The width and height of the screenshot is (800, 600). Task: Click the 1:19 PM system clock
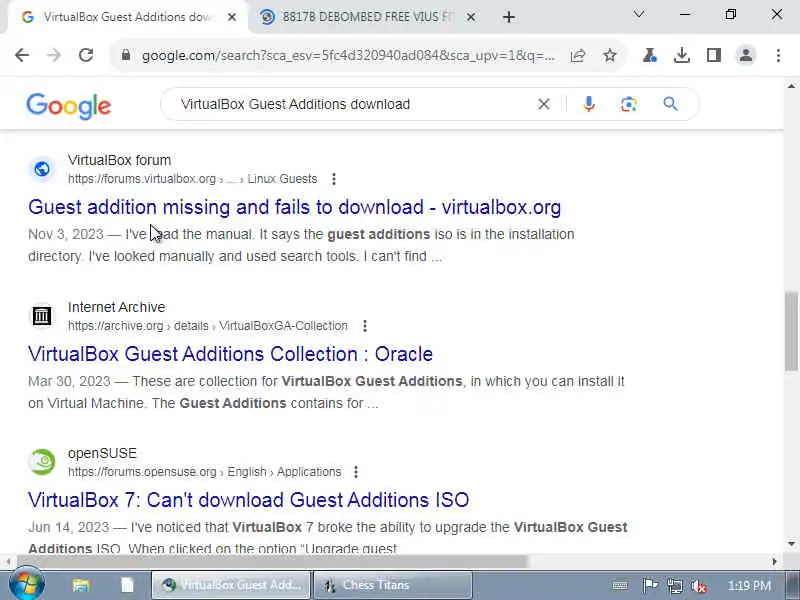pyautogui.click(x=749, y=586)
